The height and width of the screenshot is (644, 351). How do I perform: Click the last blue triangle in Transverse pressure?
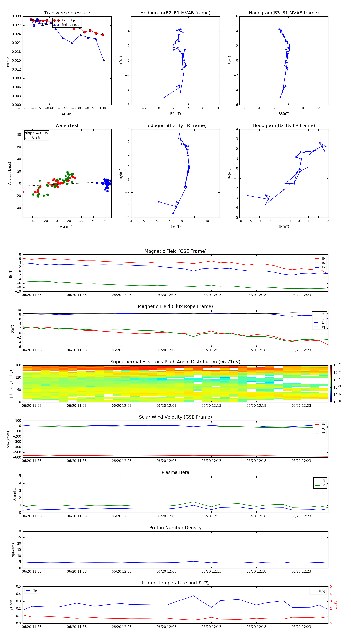[103, 60]
